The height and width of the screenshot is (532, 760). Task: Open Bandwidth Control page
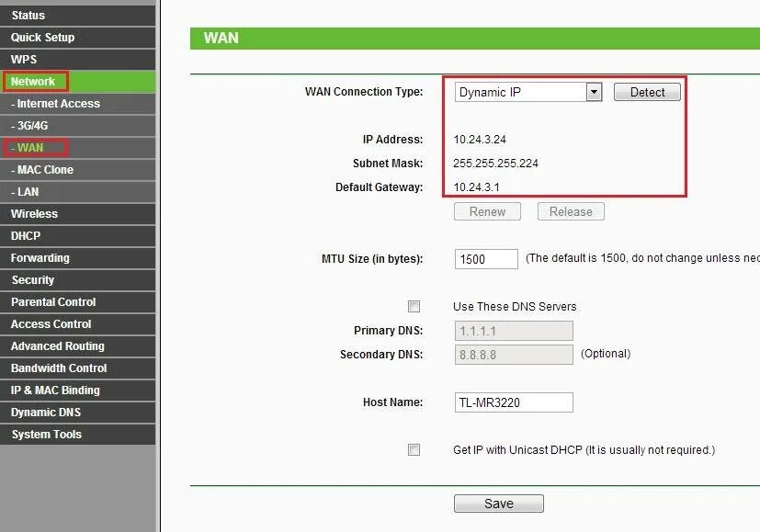click(77, 368)
